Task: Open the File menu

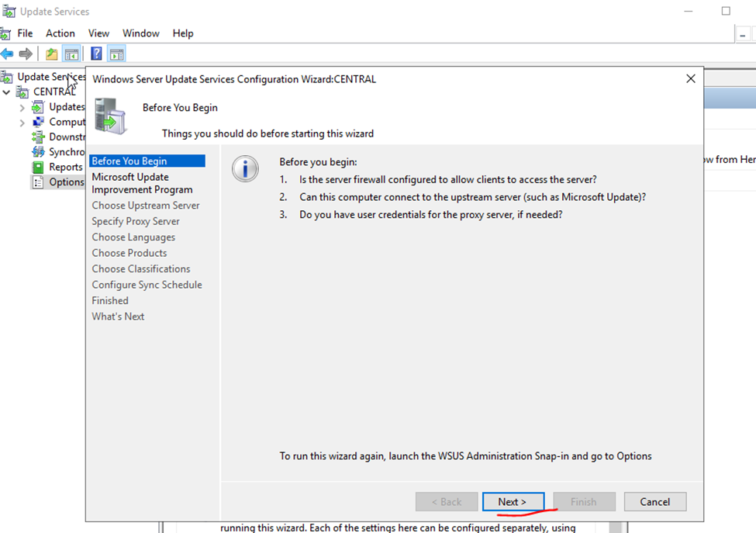Action: pos(25,33)
